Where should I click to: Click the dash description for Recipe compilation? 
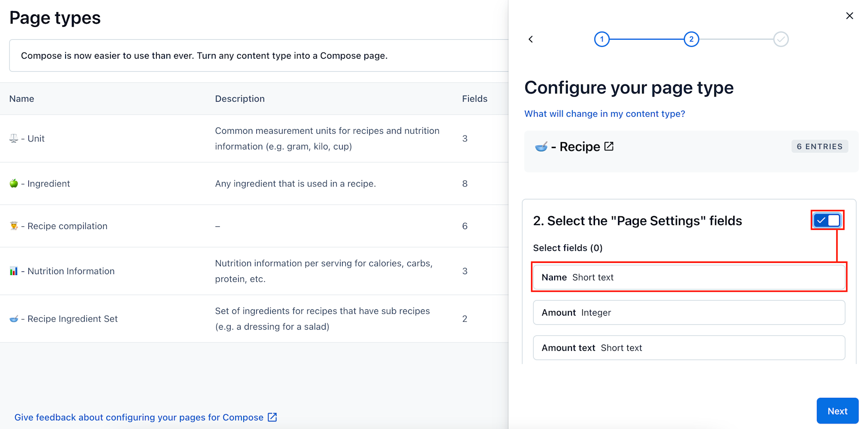click(217, 226)
